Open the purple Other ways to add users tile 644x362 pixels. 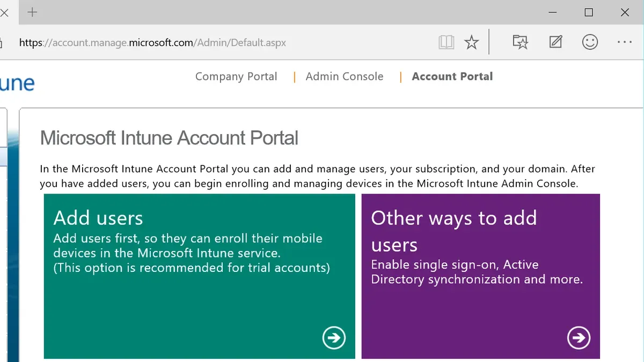pyautogui.click(x=481, y=276)
